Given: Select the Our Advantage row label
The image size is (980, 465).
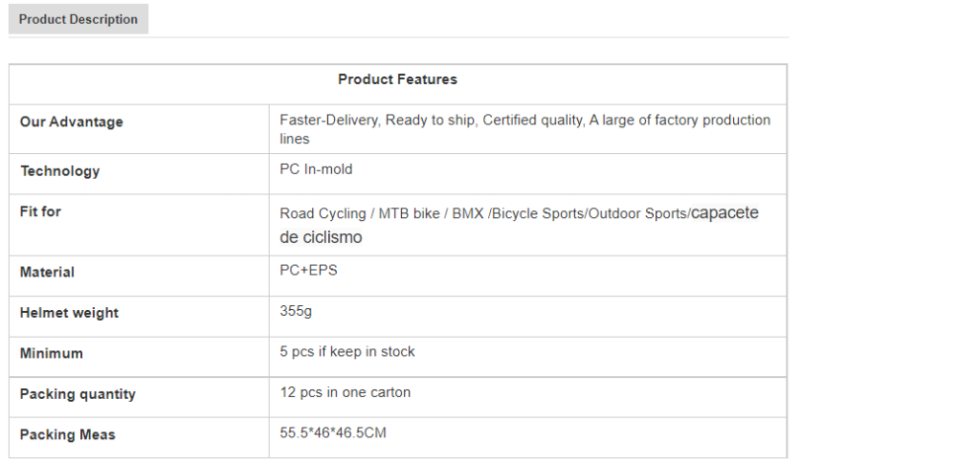Looking at the screenshot, I should pyautogui.click(x=71, y=122).
